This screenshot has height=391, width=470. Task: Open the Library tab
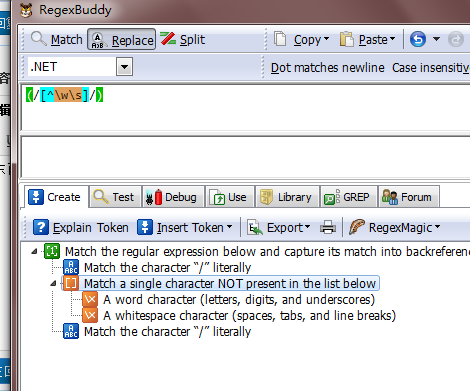coord(287,197)
